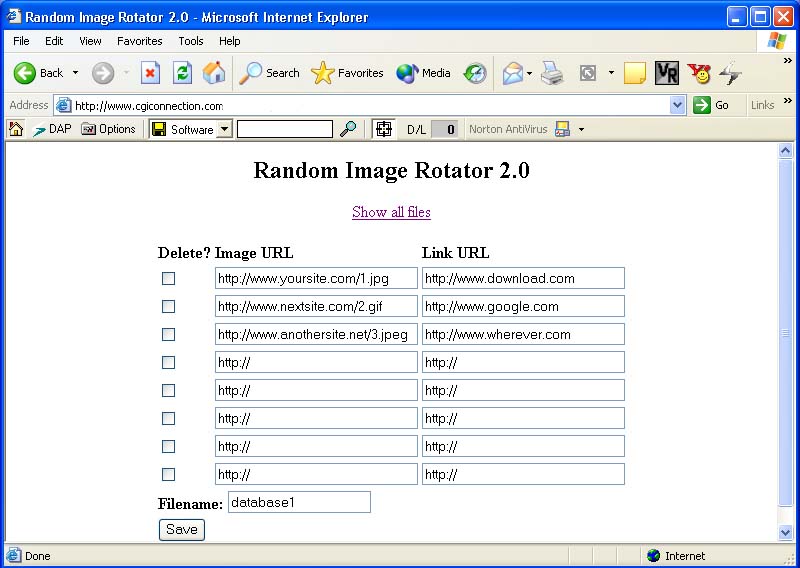This screenshot has width=800, height=568.
Task: Open the Back button history dropdown arrow
Action: tap(76, 73)
